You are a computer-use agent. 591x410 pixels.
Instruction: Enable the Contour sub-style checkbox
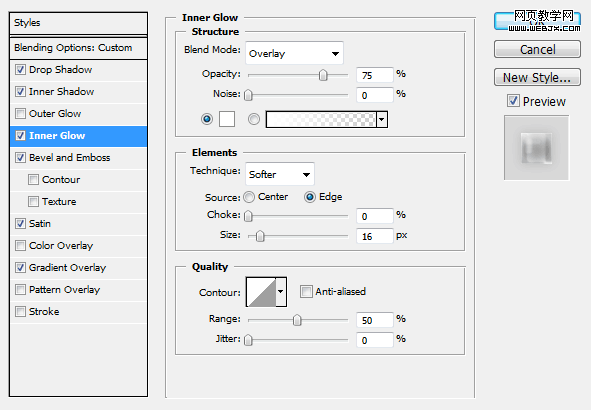pyautogui.click(x=33, y=179)
